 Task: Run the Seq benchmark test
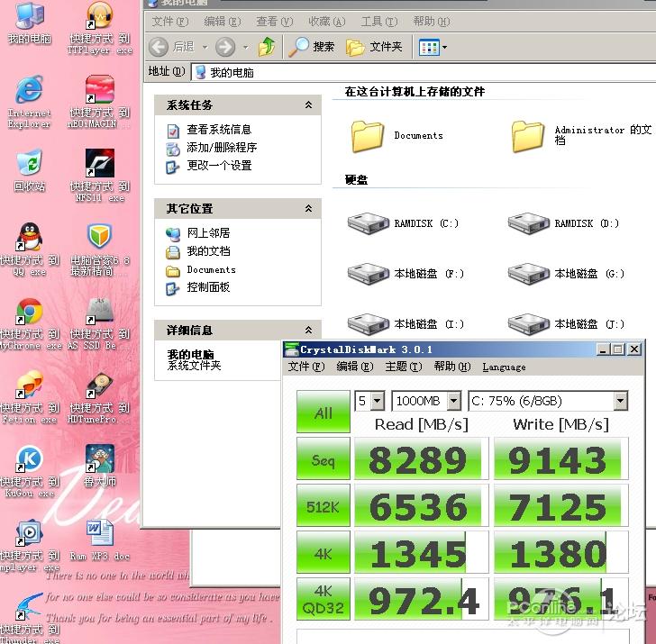[x=323, y=458]
